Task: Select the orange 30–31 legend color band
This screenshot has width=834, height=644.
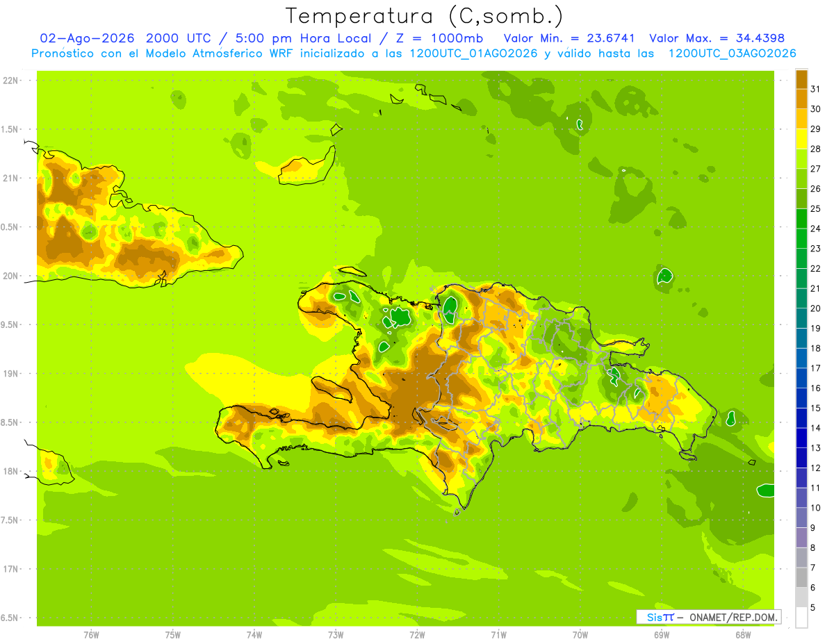Action: (801, 99)
